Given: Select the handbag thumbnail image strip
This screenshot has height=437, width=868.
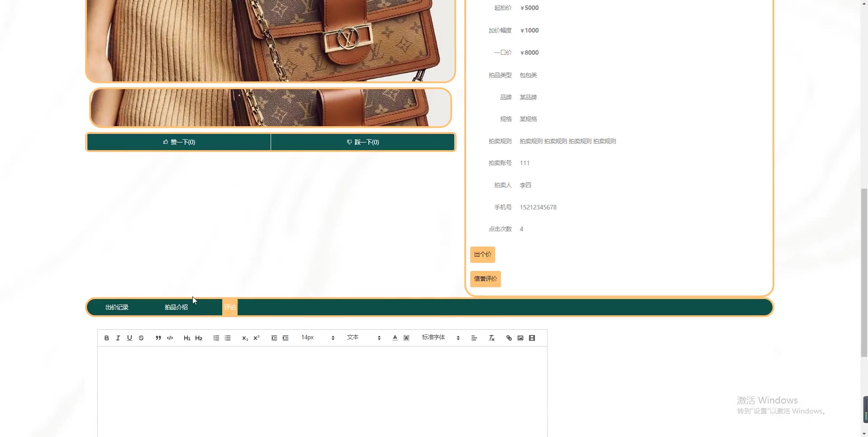Looking at the screenshot, I should click(271, 108).
